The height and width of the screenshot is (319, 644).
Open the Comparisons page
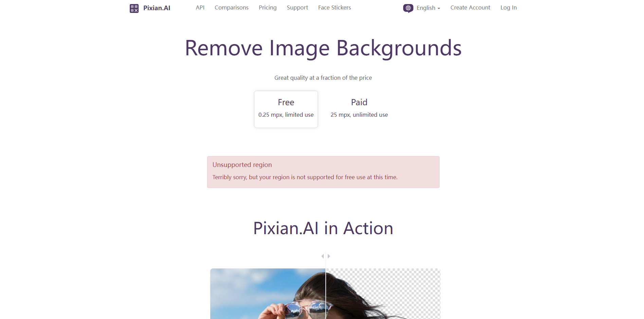click(232, 7)
